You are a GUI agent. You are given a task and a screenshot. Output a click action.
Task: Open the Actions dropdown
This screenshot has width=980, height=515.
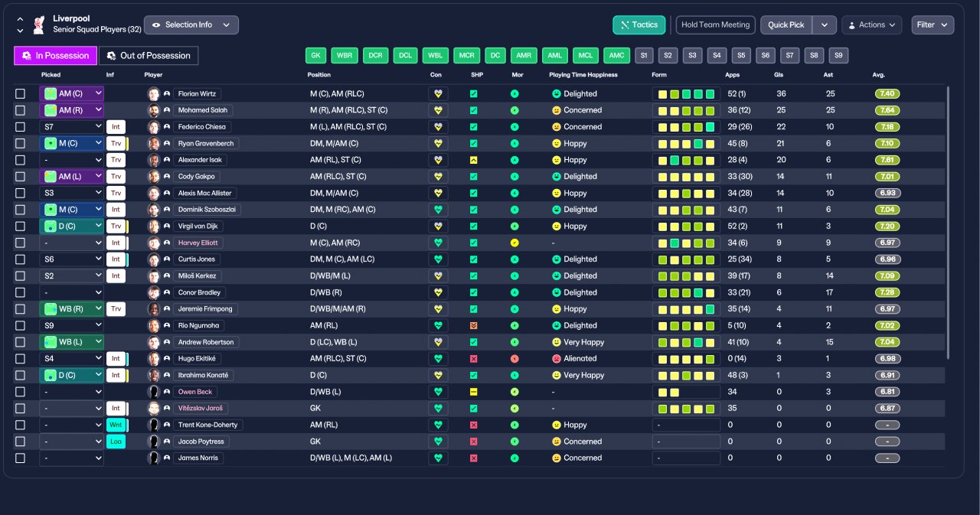pyautogui.click(x=871, y=25)
